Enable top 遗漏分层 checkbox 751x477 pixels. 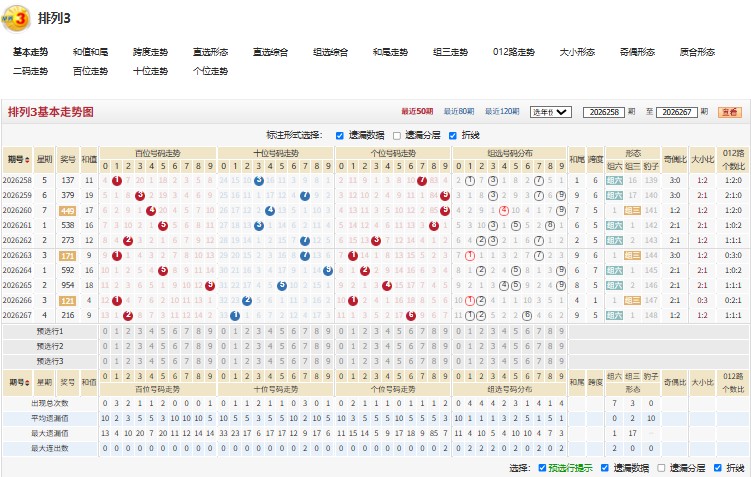click(397, 136)
